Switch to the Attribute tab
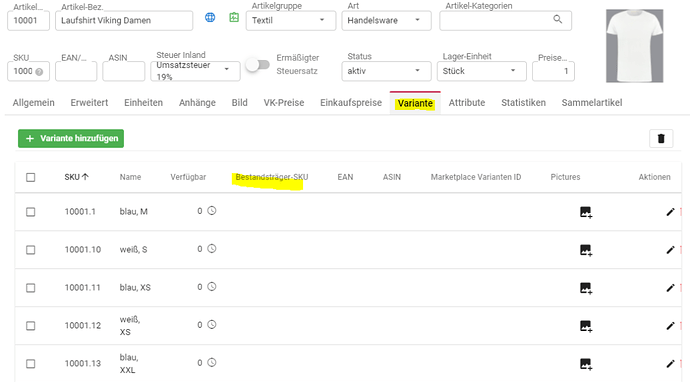Image resolution: width=690 pixels, height=382 pixels. point(467,103)
